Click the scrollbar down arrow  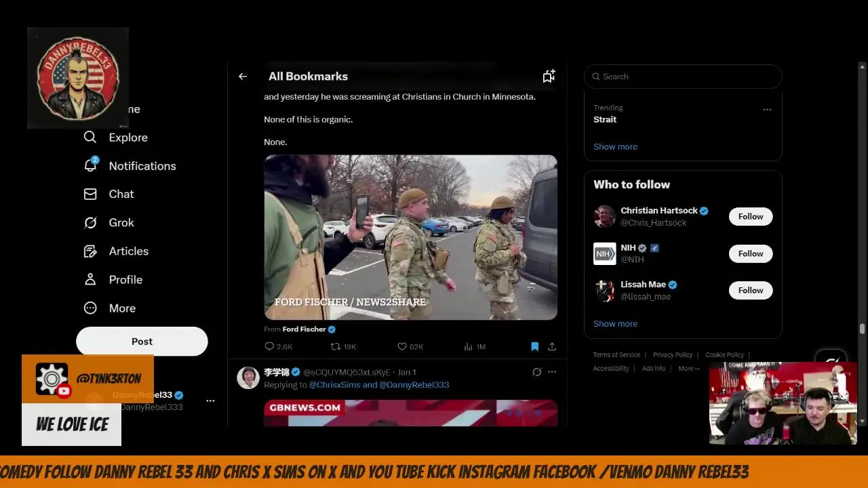click(862, 422)
